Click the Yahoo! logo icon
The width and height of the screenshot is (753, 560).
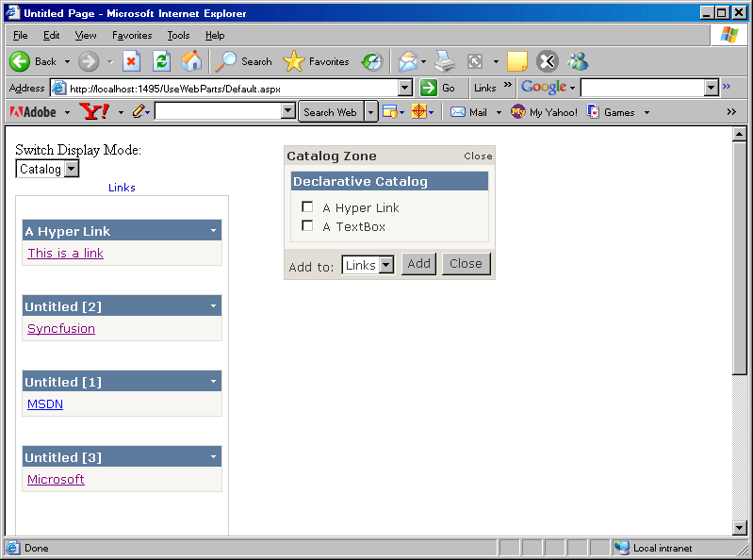(94, 112)
